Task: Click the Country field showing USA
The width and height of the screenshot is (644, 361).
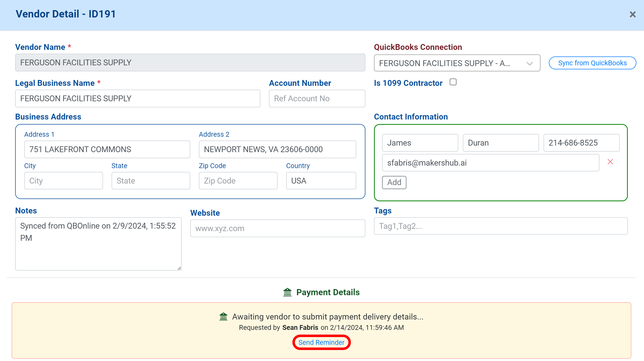Action: click(x=321, y=181)
